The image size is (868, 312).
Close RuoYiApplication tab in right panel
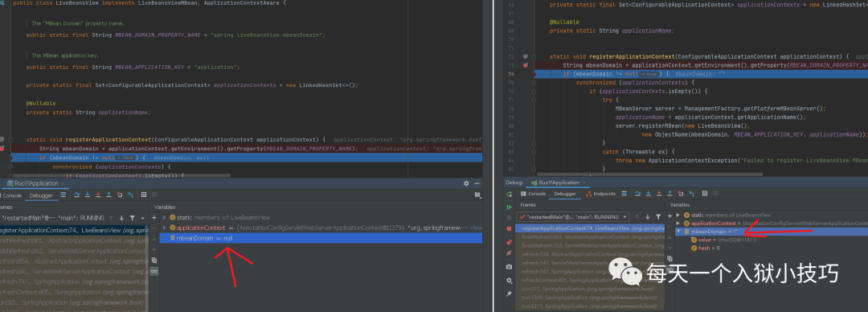pyautogui.click(x=584, y=183)
